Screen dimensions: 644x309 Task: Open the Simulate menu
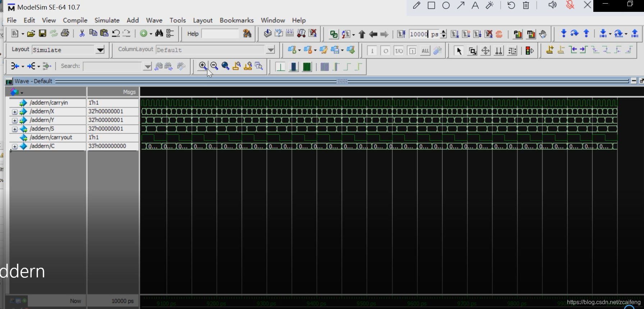107,20
